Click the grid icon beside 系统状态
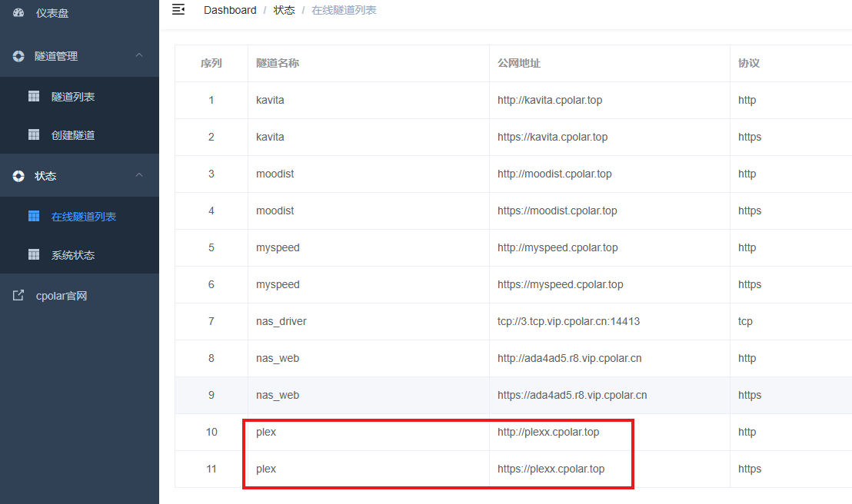The height and width of the screenshot is (504, 852). [34, 255]
